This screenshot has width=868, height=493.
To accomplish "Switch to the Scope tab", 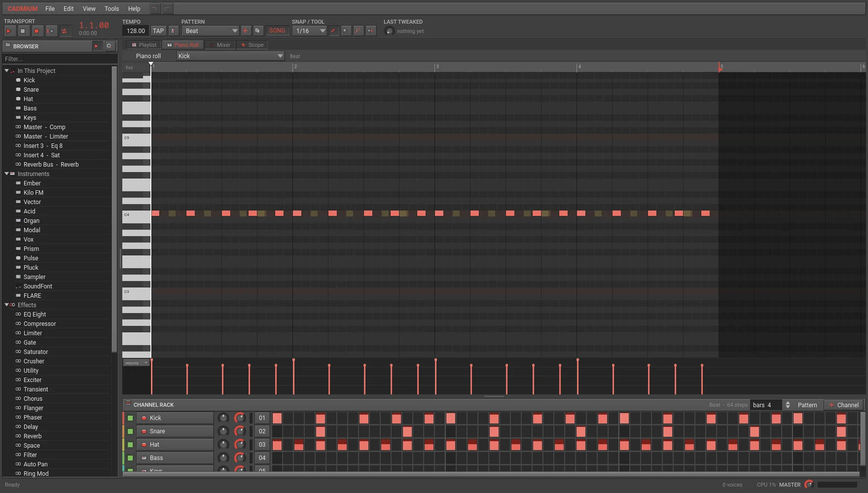I will 252,45.
